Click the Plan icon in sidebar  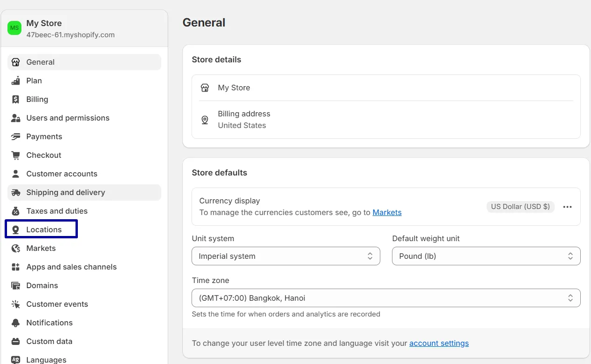16,81
